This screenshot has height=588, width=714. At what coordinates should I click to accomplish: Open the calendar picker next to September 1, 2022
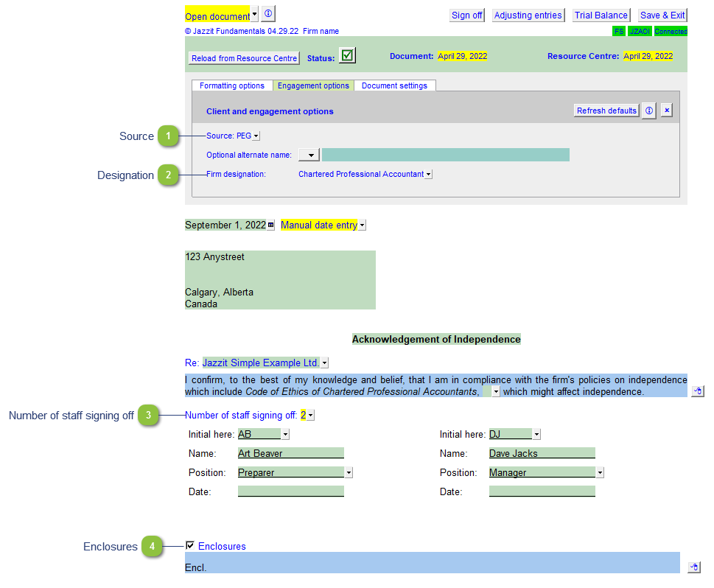270,225
